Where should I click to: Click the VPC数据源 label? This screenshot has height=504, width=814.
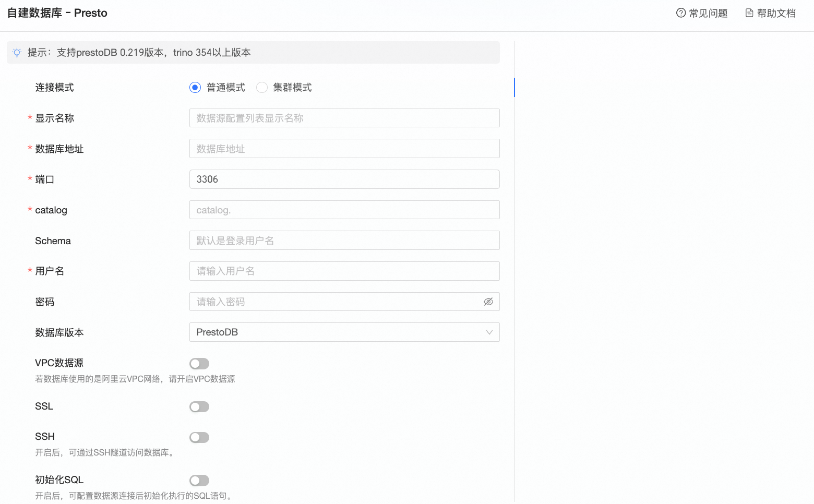tap(59, 363)
